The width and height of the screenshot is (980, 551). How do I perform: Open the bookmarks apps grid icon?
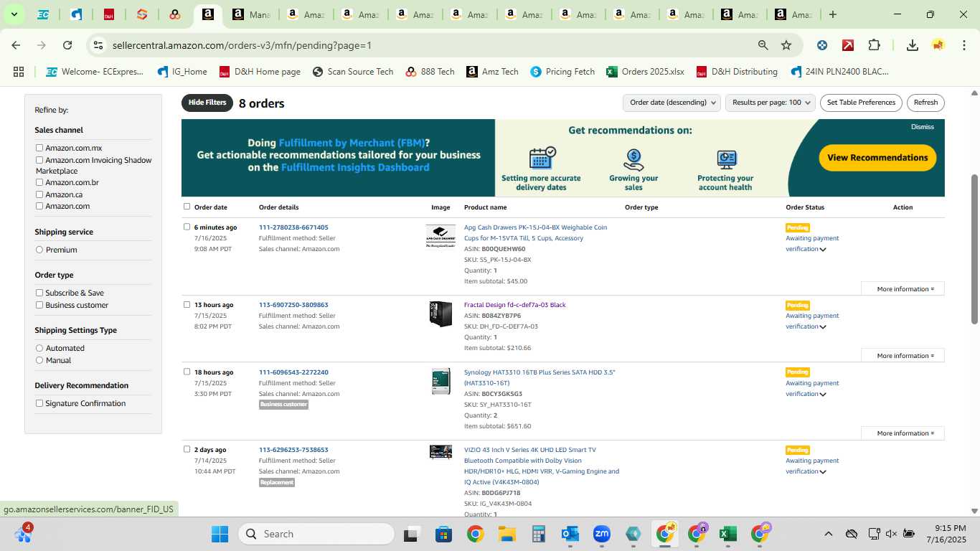coord(19,72)
